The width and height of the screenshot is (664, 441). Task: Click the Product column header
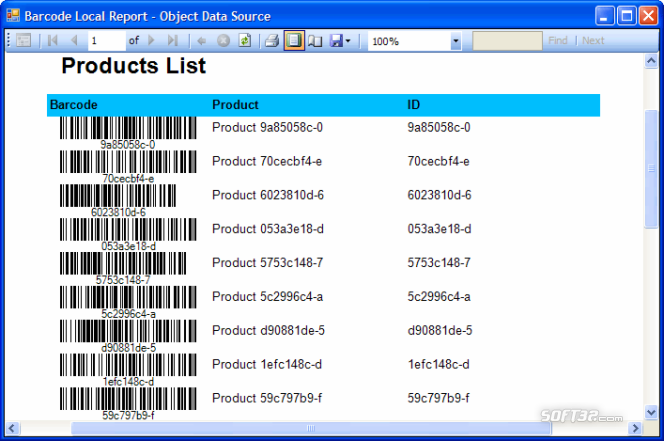235,105
